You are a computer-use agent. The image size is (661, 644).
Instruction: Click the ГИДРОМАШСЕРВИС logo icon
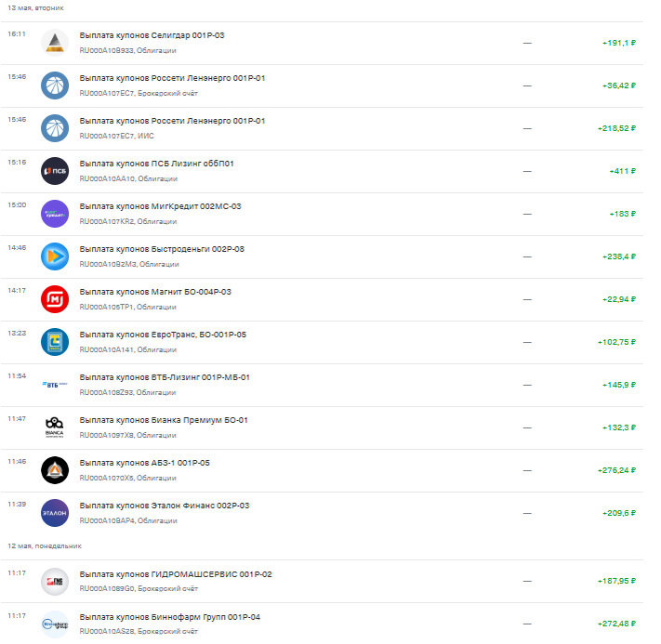(55, 582)
